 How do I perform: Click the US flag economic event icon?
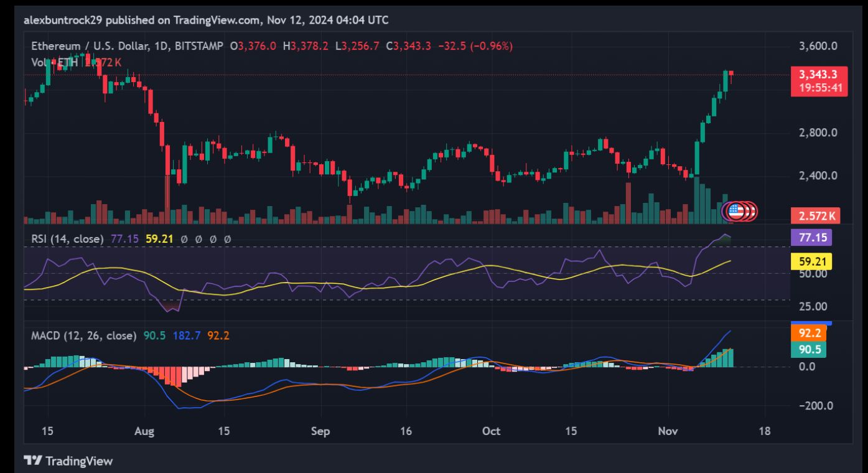736,211
